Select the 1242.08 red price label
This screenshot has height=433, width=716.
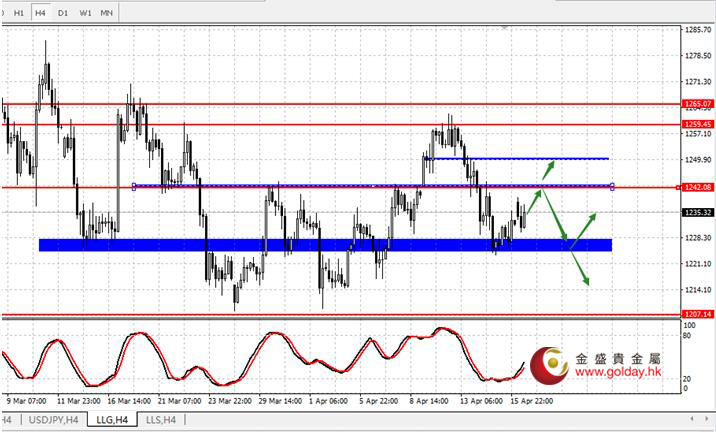pyautogui.click(x=697, y=187)
